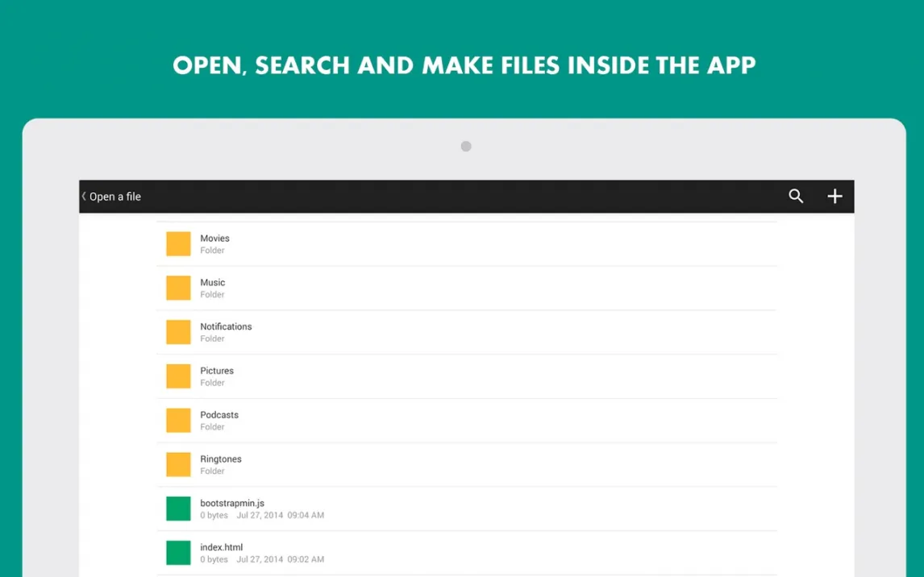Open the Movies folder by its name

point(214,239)
